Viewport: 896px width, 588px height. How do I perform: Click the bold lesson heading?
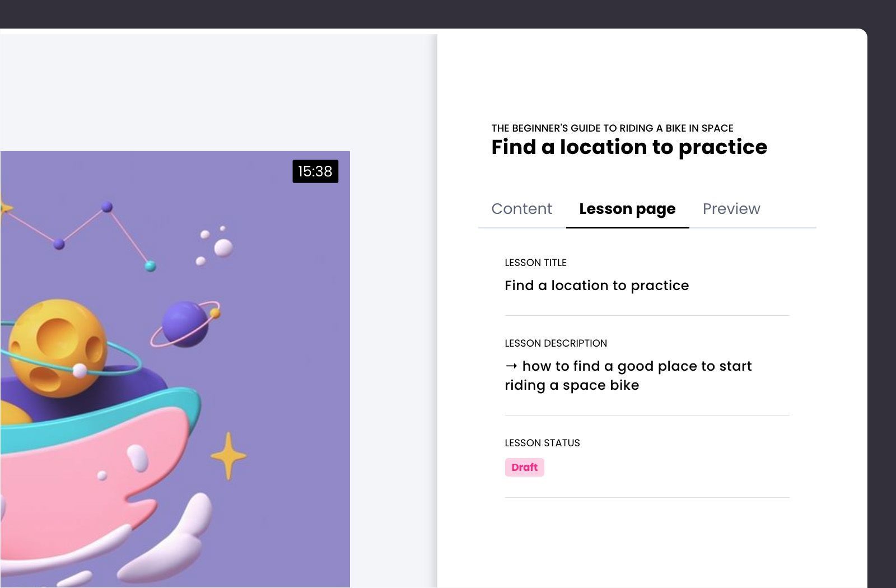[x=629, y=147]
